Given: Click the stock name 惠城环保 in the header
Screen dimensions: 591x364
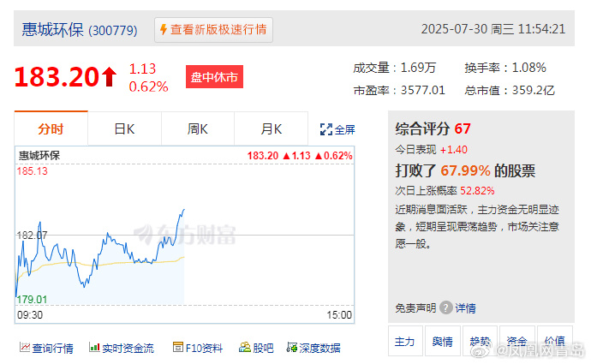Looking at the screenshot, I should click(52, 30).
